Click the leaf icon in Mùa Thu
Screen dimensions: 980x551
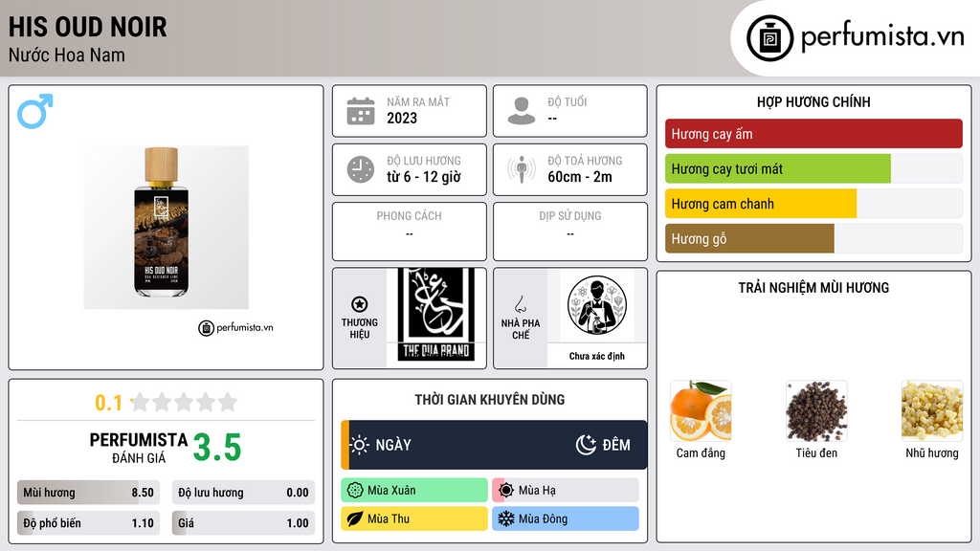click(355, 518)
